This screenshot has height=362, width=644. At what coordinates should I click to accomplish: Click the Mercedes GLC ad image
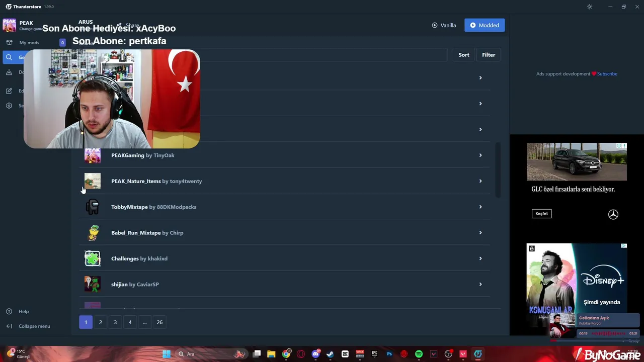[x=577, y=162]
